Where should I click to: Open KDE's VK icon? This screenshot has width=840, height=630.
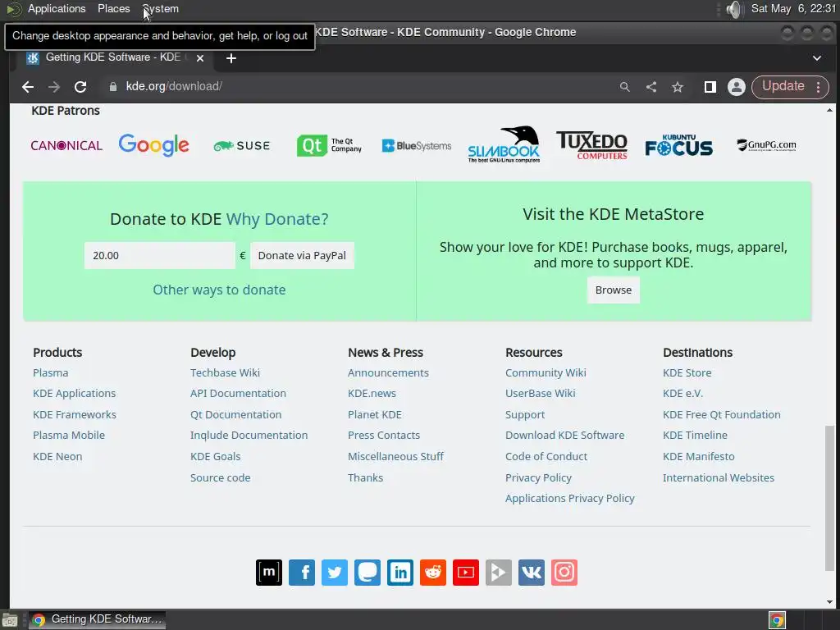pyautogui.click(x=532, y=572)
